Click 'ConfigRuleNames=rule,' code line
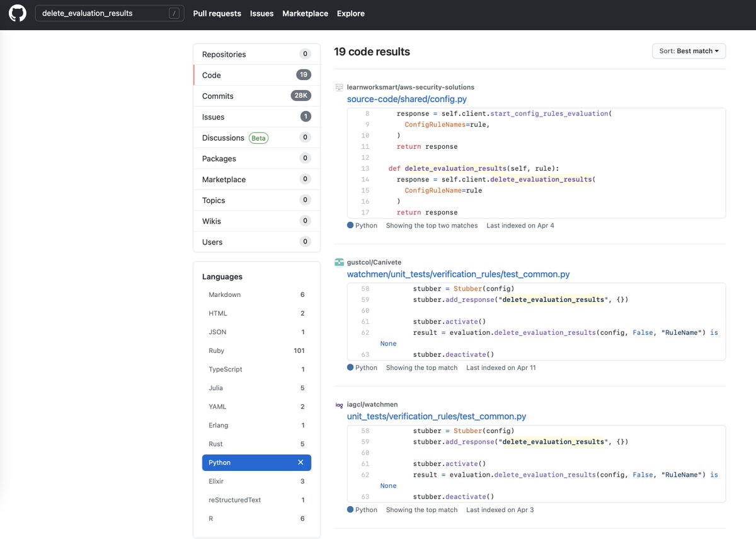Viewport: 756px width, 539px height. [447, 124]
